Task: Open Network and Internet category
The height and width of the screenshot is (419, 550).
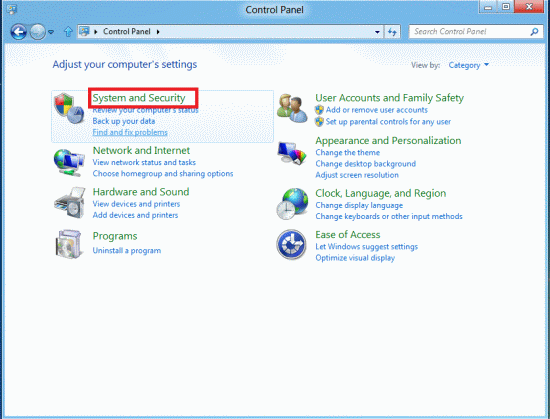Action: pos(141,150)
